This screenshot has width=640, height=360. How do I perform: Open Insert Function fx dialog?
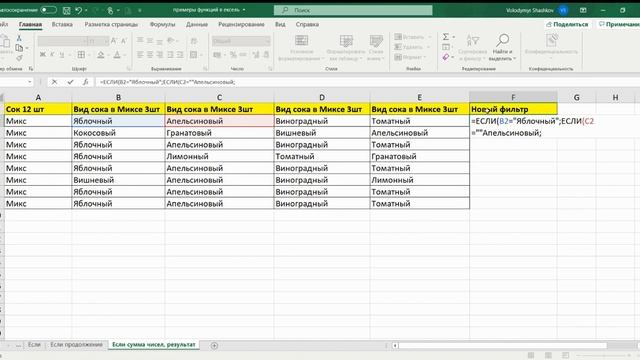[x=85, y=82]
